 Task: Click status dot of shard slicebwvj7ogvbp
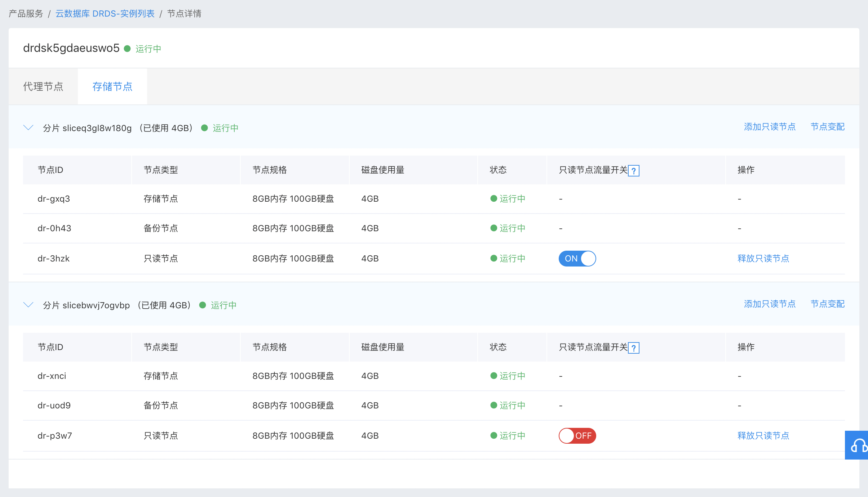click(x=203, y=305)
